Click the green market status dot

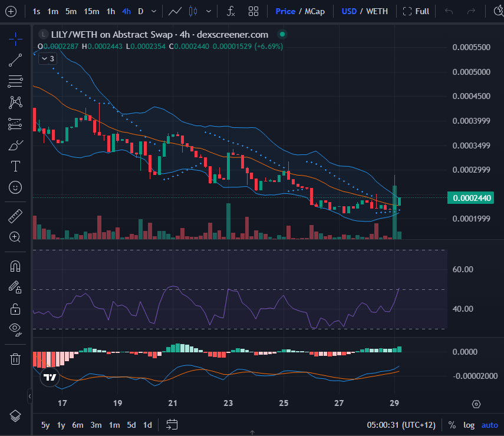(282, 34)
